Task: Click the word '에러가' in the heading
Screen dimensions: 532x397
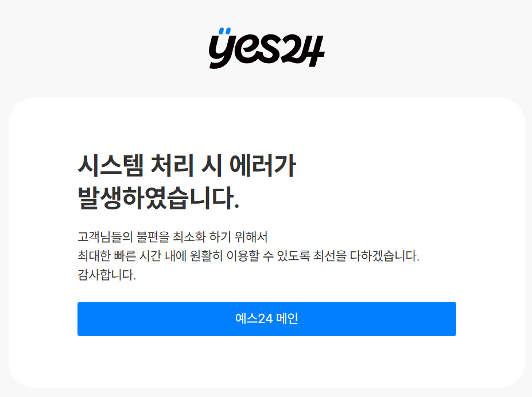Action: 263,165
